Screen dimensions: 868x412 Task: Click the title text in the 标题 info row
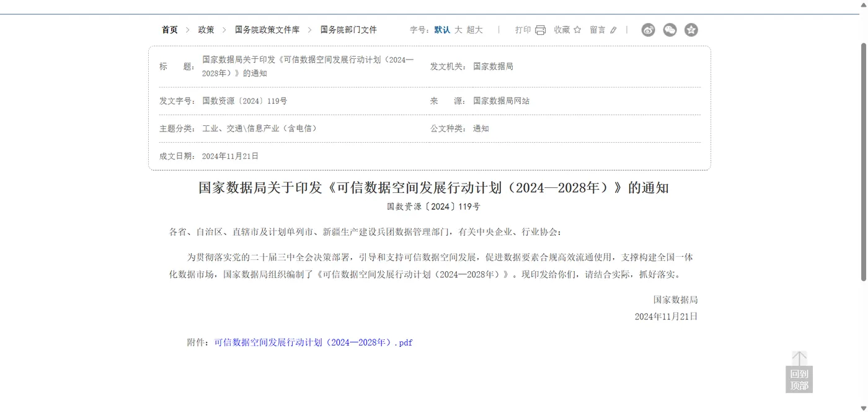[308, 66]
